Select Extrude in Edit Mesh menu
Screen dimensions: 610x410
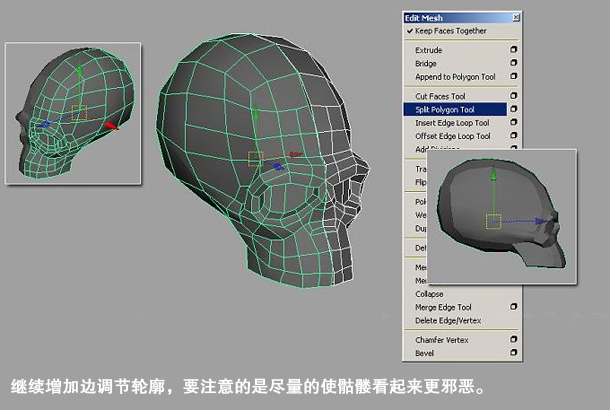[x=428, y=50]
